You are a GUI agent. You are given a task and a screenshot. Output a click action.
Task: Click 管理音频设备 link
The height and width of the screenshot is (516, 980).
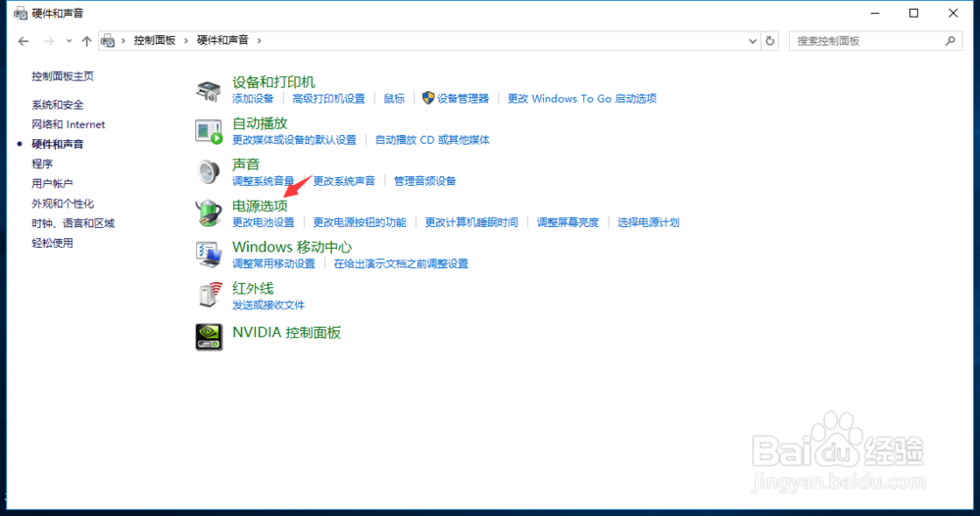point(424,181)
